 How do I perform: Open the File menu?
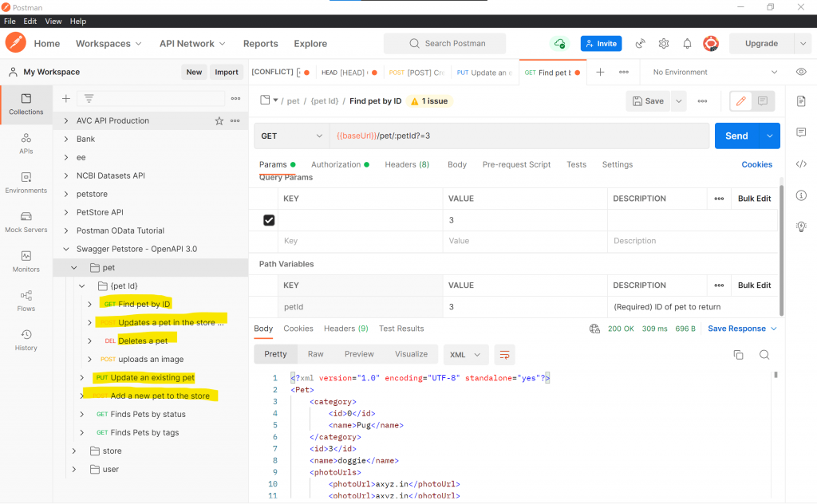pyautogui.click(x=10, y=22)
